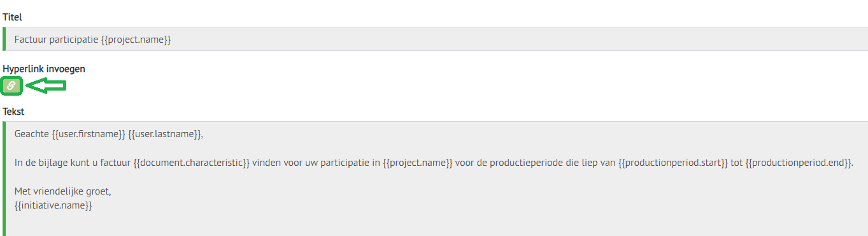Click inside the Tekst body textarea's empty area
The width and height of the screenshot is (868, 236).
[435, 223]
